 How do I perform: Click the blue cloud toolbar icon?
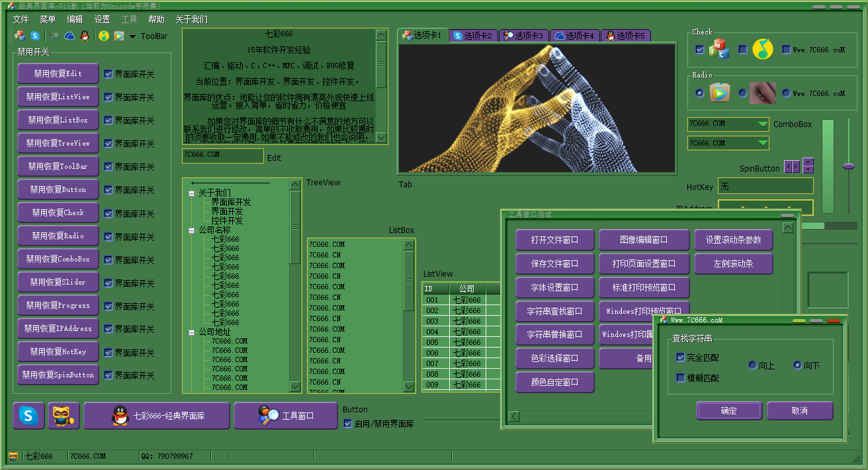pos(69,36)
